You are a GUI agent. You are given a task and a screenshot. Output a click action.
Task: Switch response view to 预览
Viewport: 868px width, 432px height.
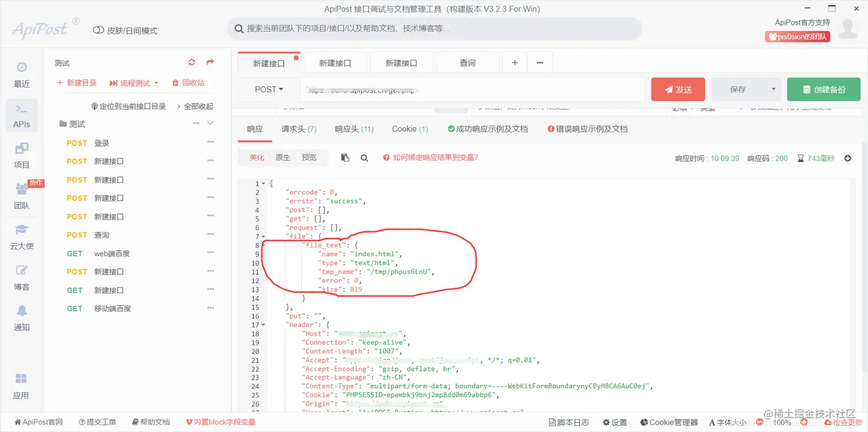point(309,157)
